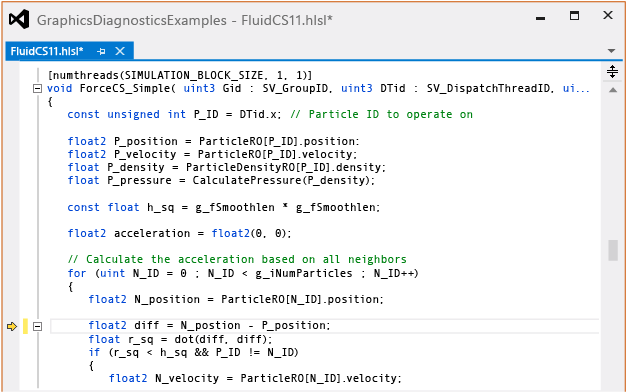Click the text 'SIMULATION_BLOCK_SIZE' in numthreads
This screenshot has height=392, width=626.
tap(194, 75)
